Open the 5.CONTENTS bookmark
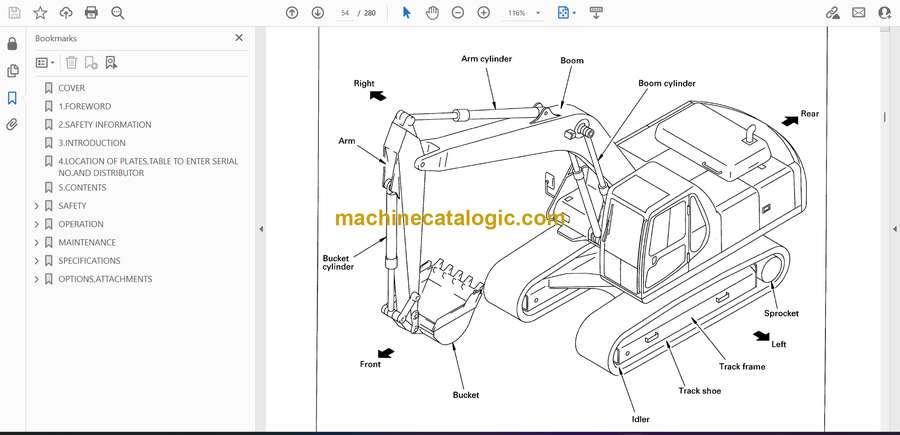This screenshot has width=900, height=435. (82, 188)
